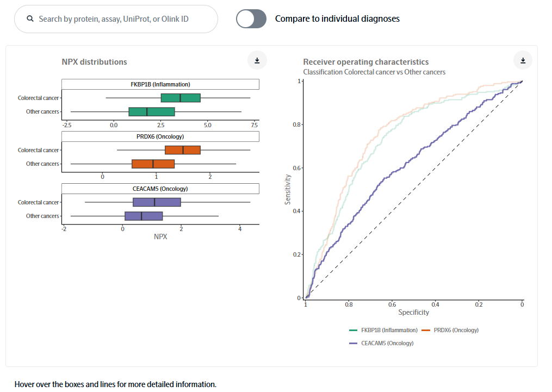The height and width of the screenshot is (392, 552).
Task: Select the FKBP1B (Inflammation) panel header
Action: click(x=160, y=84)
